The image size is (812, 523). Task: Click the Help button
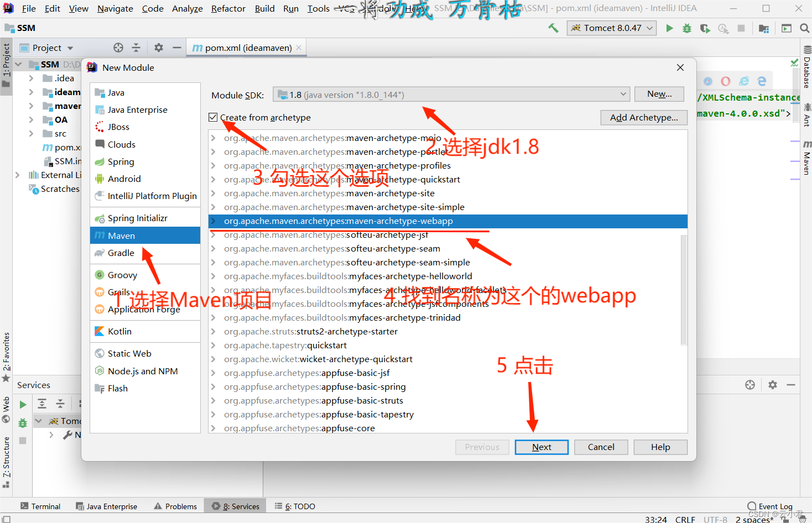[660, 447]
